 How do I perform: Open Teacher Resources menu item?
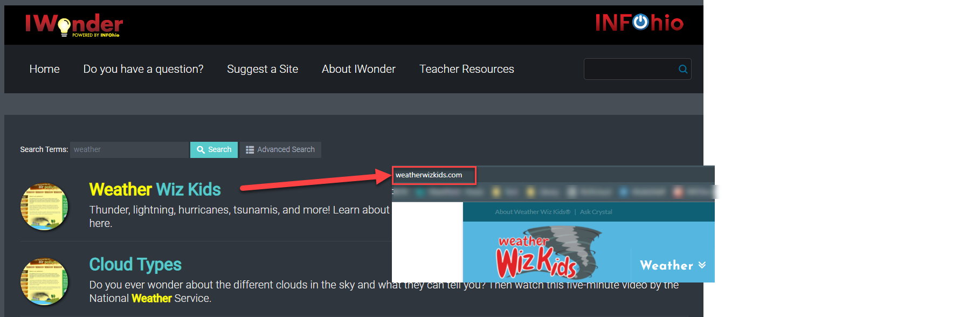coord(467,69)
